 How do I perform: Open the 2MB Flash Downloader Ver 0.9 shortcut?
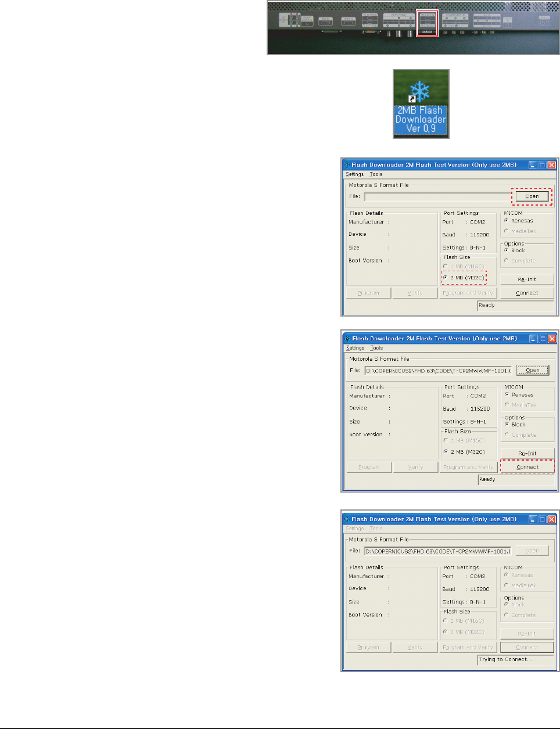pyautogui.click(x=421, y=105)
